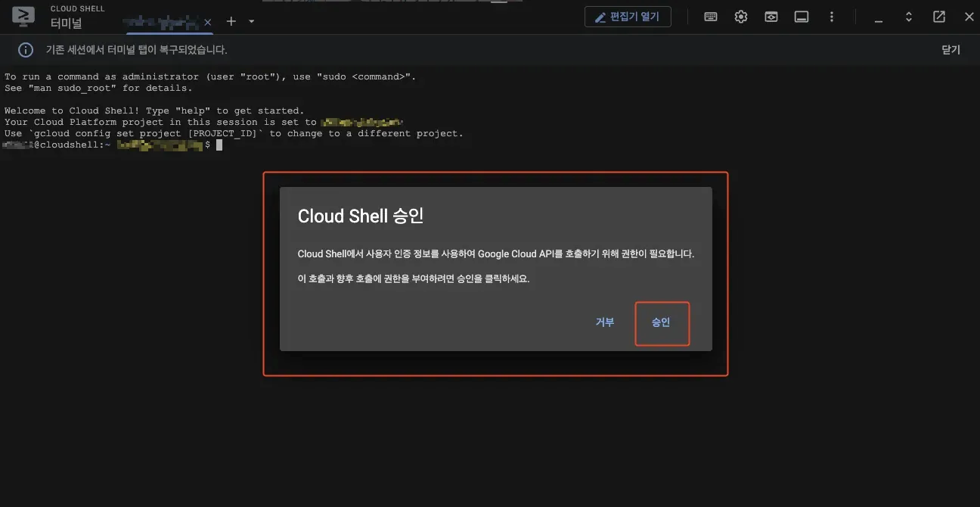The height and width of the screenshot is (507, 980).
Task: Click the dialog line '이 호출과 향후 호출에'
Action: (x=414, y=278)
